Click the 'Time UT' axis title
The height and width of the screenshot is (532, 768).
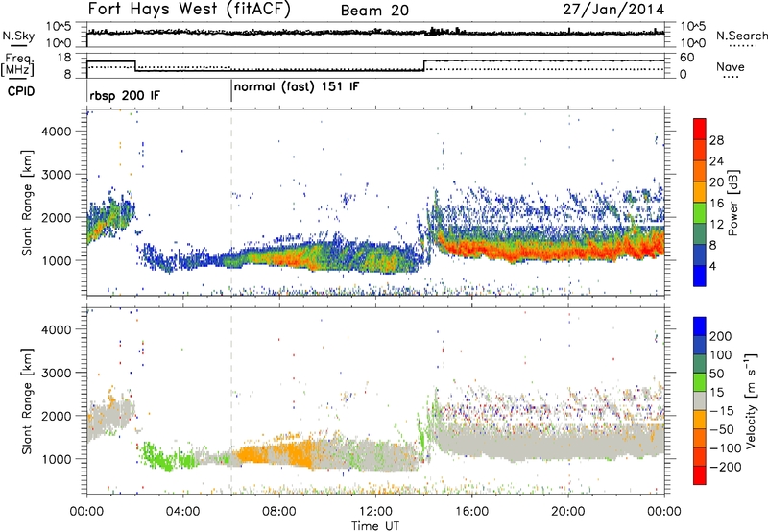click(x=375, y=526)
